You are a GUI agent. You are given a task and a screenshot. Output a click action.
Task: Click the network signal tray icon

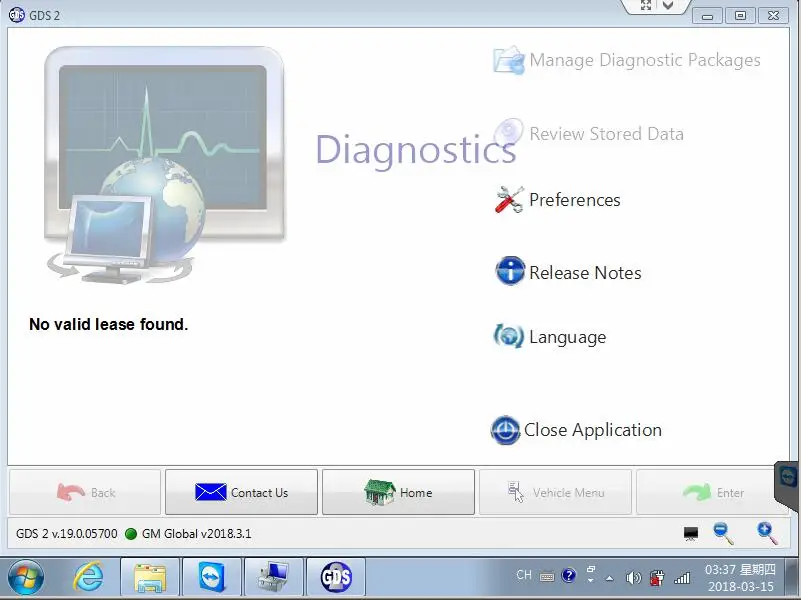point(682,578)
